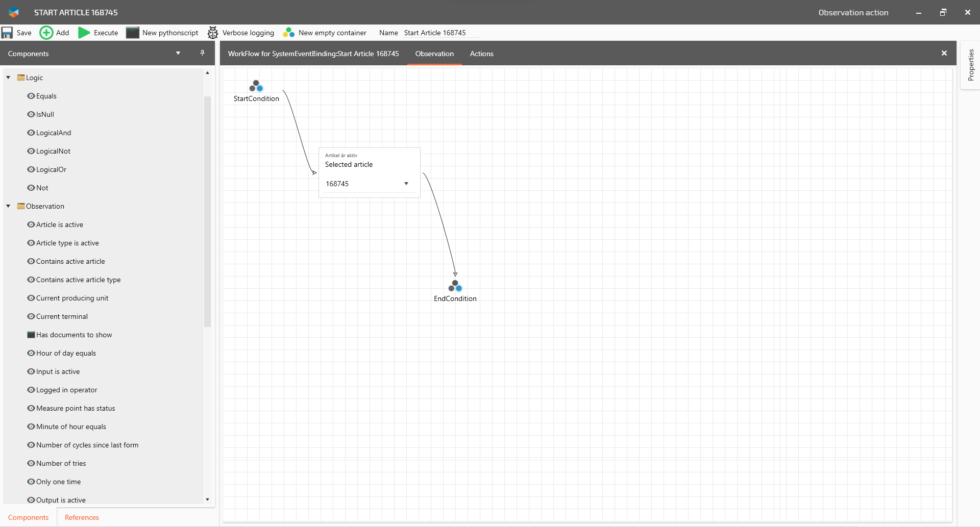Select the EndCondition node icon

click(x=455, y=286)
